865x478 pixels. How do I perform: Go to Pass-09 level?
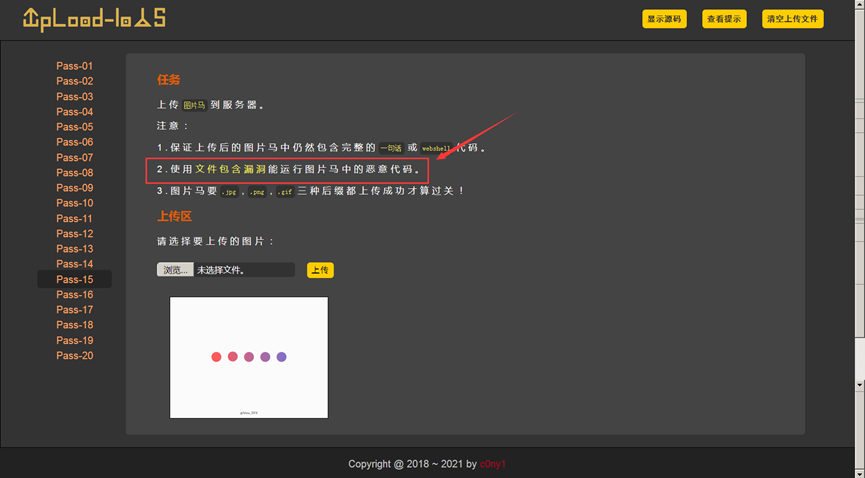(74, 188)
